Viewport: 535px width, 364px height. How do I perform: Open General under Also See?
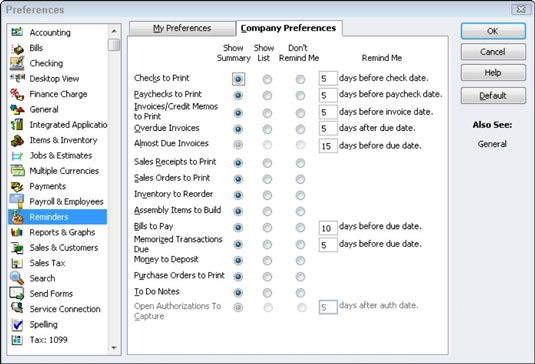(x=492, y=144)
